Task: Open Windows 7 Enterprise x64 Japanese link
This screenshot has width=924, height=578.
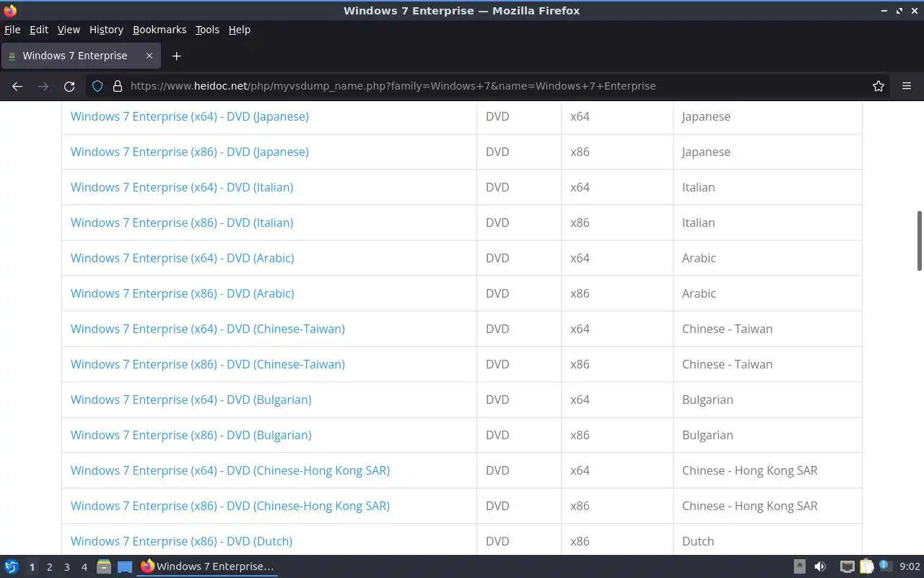Action: click(x=190, y=116)
